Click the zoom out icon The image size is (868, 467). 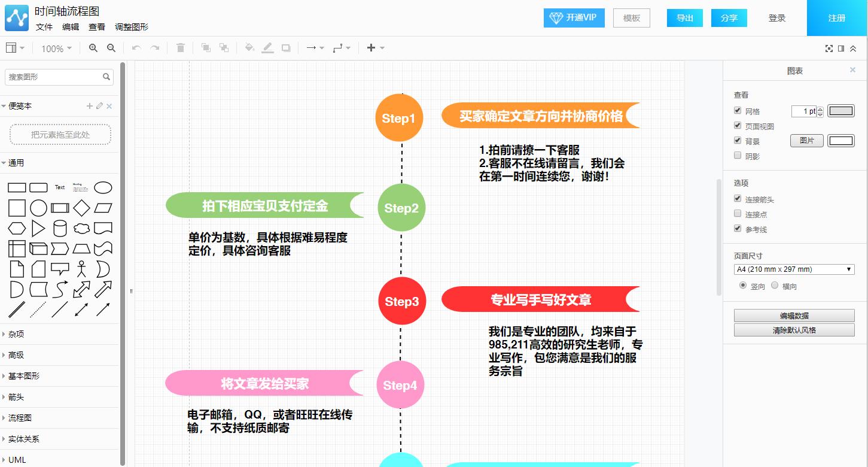pyautogui.click(x=111, y=48)
